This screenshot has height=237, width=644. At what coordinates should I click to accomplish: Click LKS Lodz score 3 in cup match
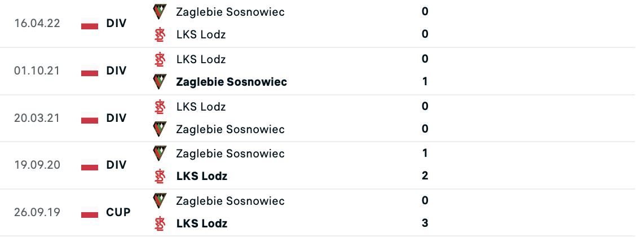click(x=425, y=223)
